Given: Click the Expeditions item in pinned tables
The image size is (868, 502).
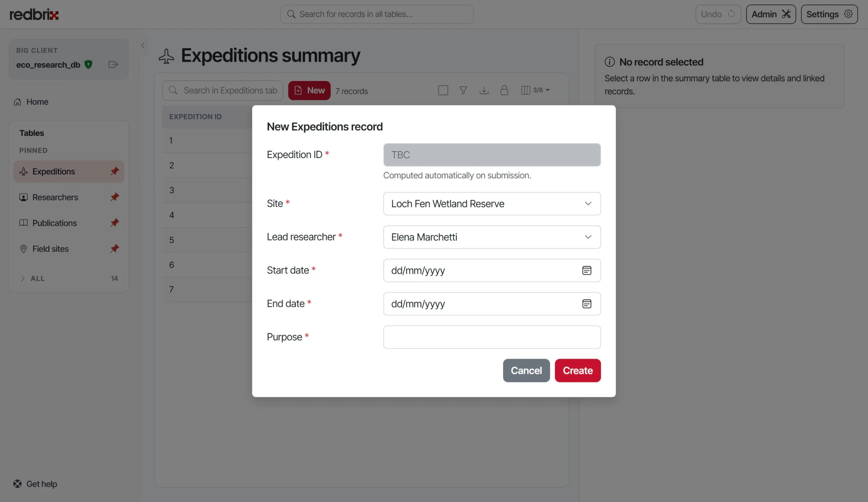Looking at the screenshot, I should pyautogui.click(x=69, y=171).
